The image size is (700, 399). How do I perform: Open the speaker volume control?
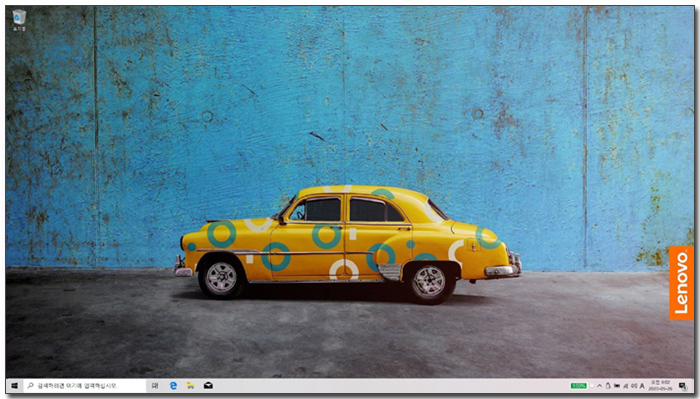click(634, 386)
